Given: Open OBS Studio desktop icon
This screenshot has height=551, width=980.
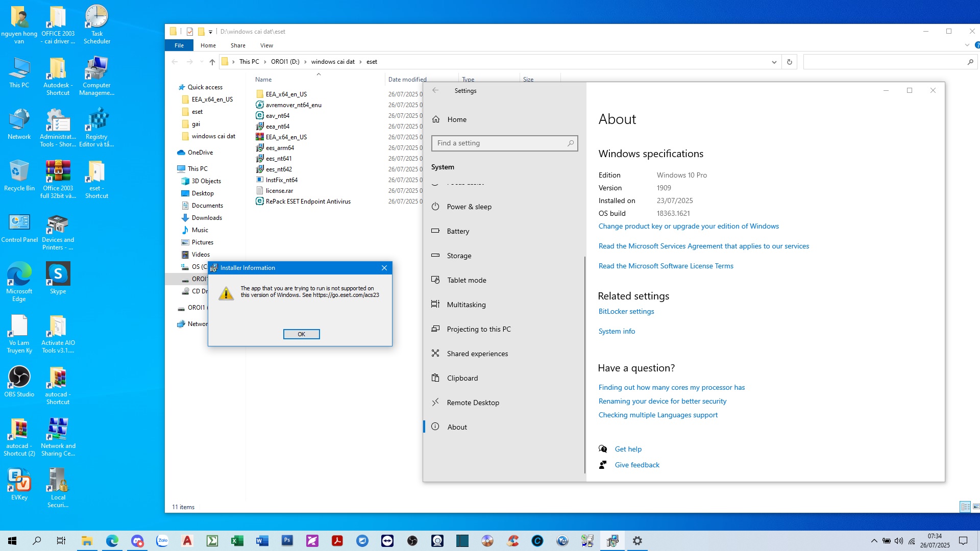Looking at the screenshot, I should [19, 380].
